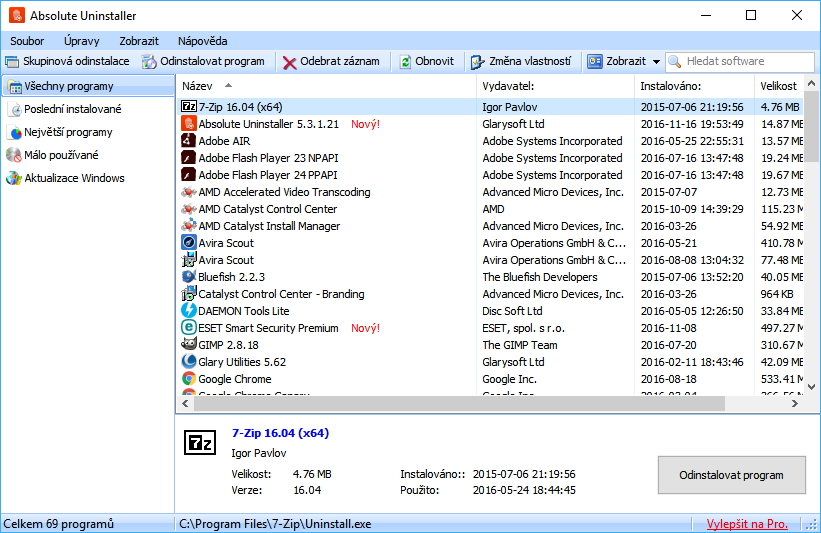Open the Úpravy menu

[82, 41]
